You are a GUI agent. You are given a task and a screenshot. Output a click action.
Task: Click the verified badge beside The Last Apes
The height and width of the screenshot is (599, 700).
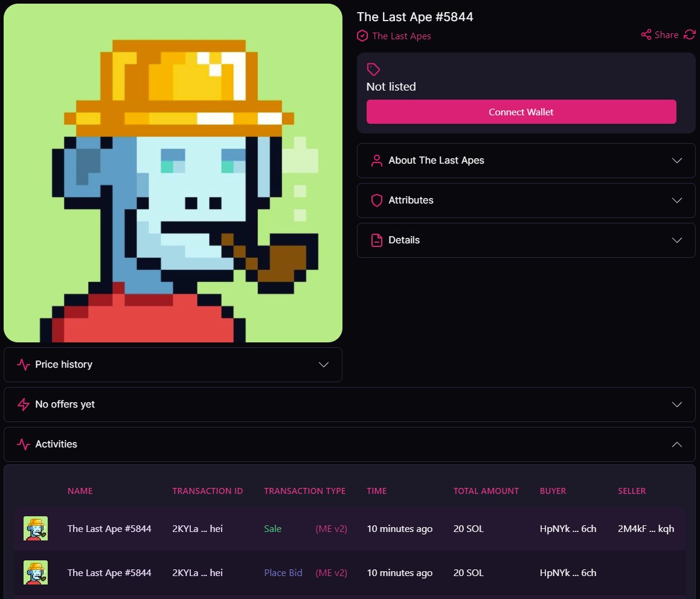click(362, 36)
